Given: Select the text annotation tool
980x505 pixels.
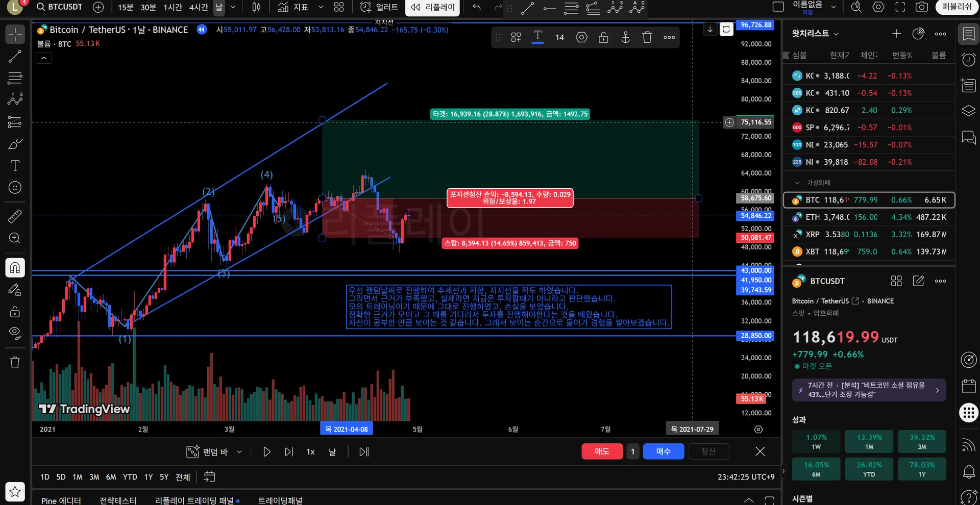Looking at the screenshot, I should click(x=15, y=166).
